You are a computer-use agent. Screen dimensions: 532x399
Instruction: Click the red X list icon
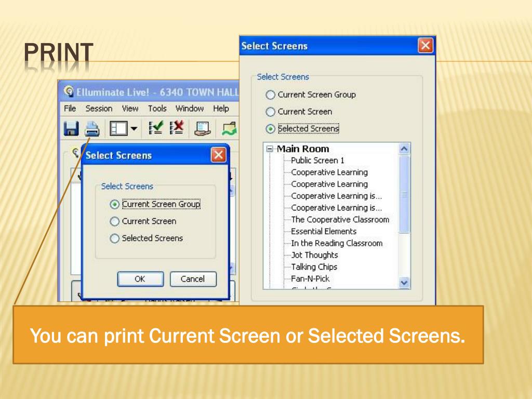click(177, 128)
